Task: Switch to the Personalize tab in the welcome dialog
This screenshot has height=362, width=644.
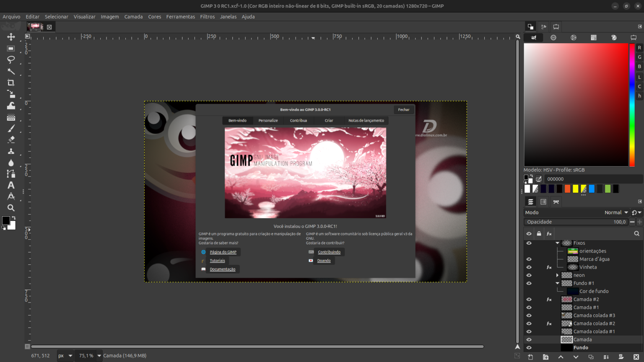Action: [x=268, y=120]
